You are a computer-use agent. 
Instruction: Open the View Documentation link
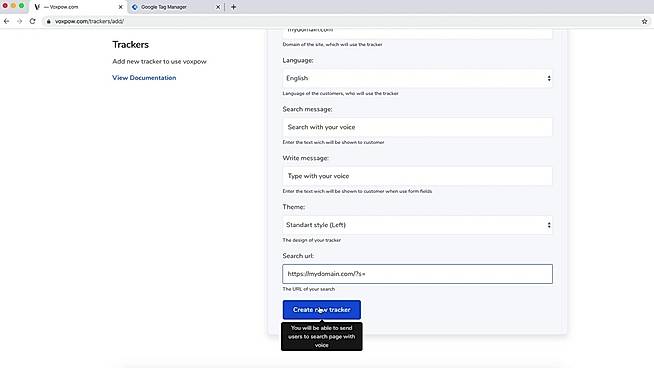(144, 78)
